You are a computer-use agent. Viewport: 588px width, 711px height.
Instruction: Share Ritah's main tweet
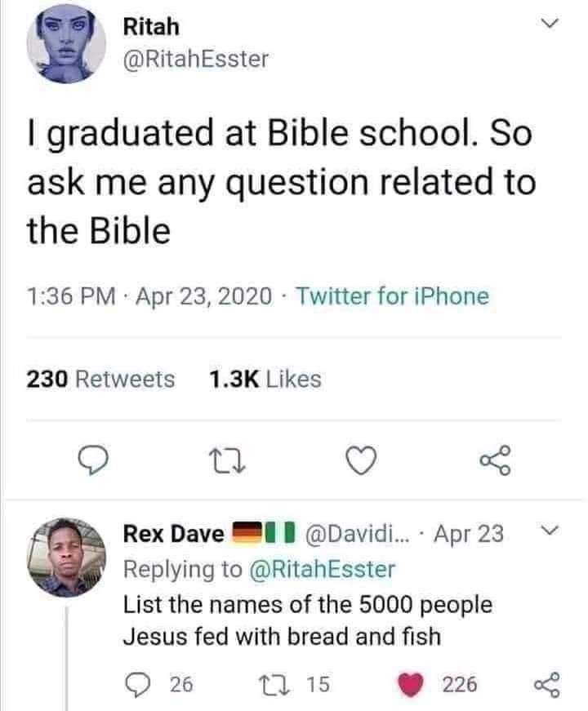[496, 463]
